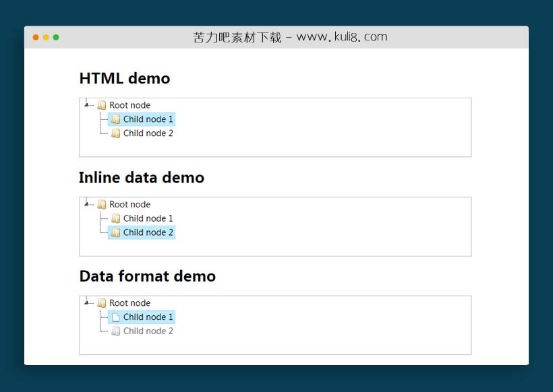The width and height of the screenshot is (553, 392).
Task: Select Child node 2 label in HTML demo
Action: click(148, 133)
